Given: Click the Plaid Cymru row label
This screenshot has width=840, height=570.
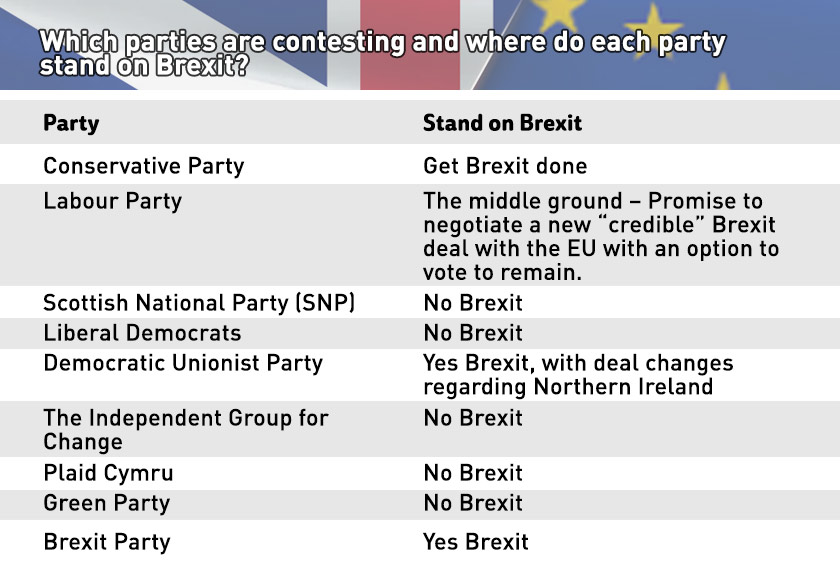Looking at the screenshot, I should [108, 474].
